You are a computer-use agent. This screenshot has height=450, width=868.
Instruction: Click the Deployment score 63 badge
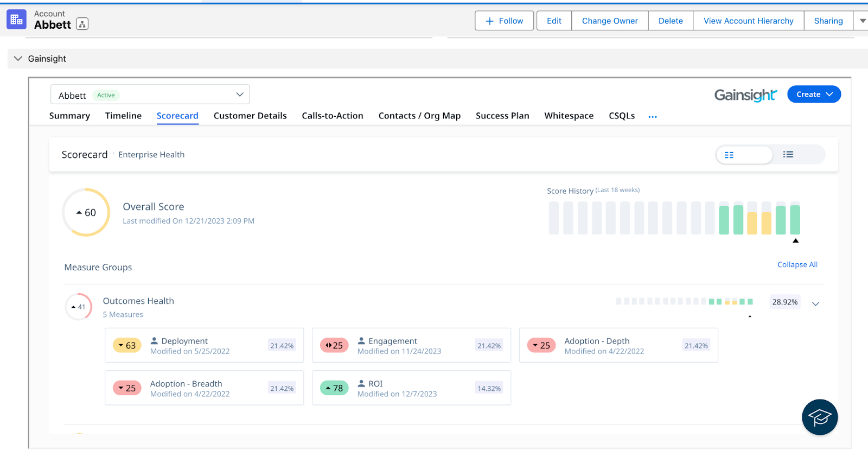tap(127, 345)
